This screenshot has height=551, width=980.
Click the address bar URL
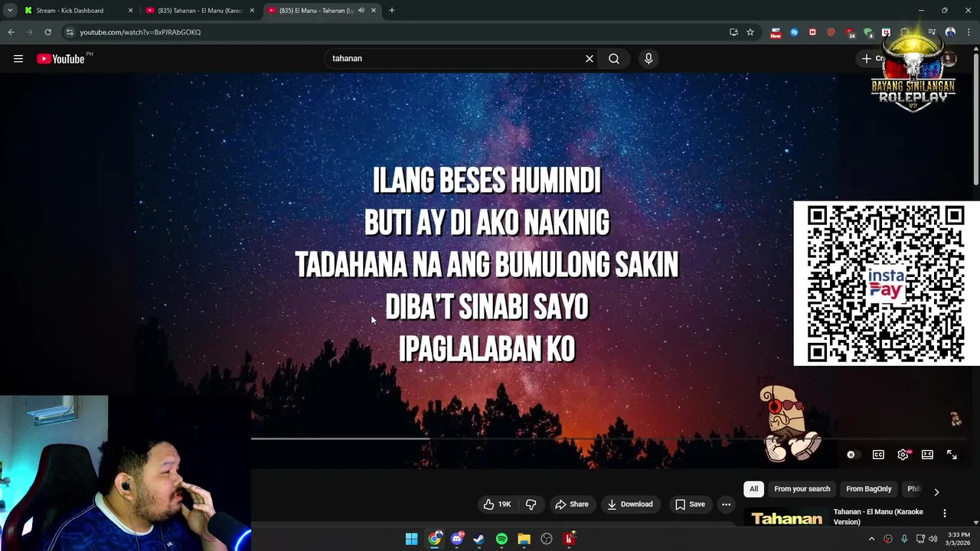point(140,32)
